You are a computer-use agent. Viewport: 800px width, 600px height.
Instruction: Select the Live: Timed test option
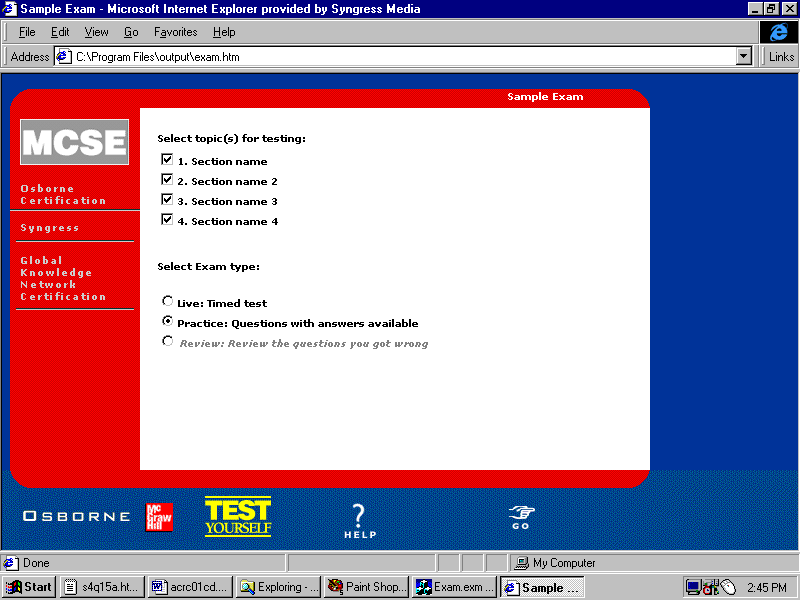(167, 301)
